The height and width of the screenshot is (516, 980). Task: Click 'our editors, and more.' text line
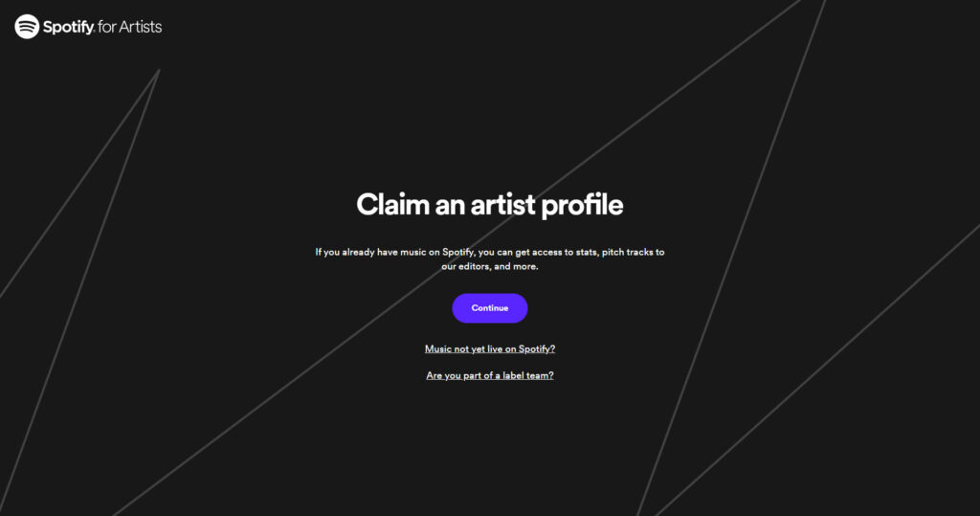[489, 266]
